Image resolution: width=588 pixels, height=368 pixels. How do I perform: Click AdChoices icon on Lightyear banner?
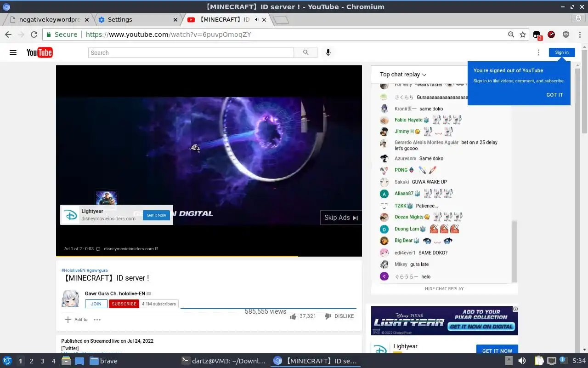point(515,309)
